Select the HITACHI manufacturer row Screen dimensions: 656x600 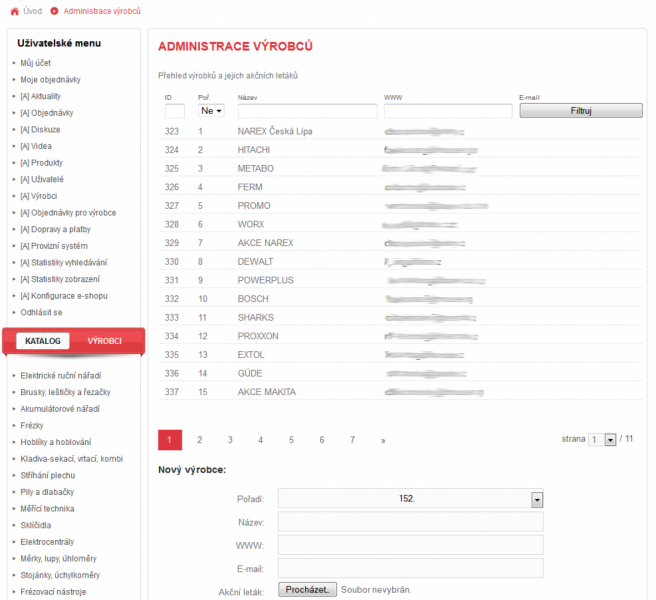pos(400,150)
